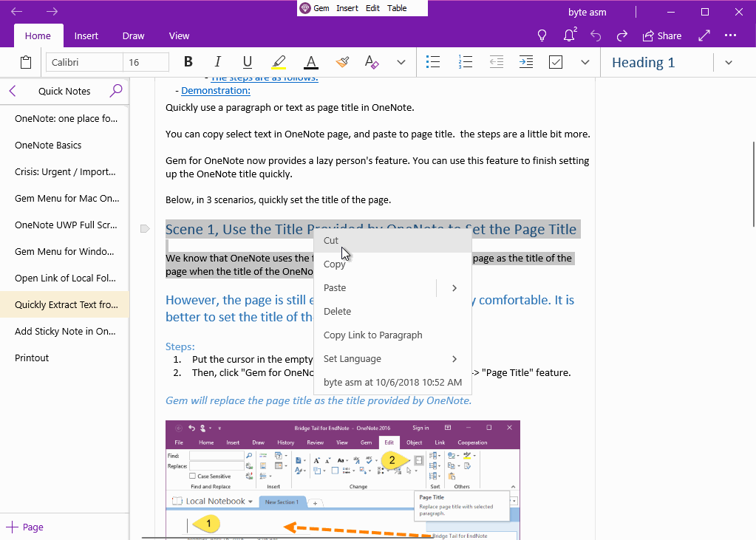This screenshot has height=540, width=756.
Task: Choose Paste in context menu
Action: pyautogui.click(x=375, y=288)
